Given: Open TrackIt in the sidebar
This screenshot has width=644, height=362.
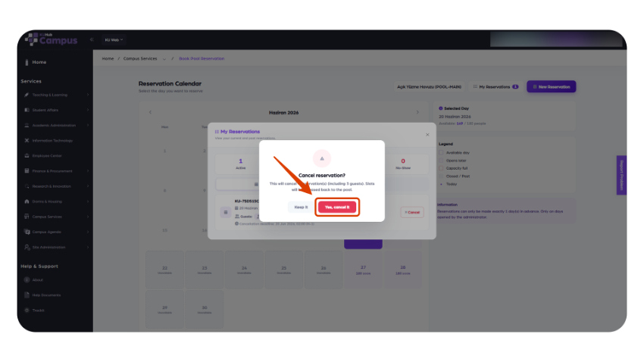Looking at the screenshot, I should [38, 311].
